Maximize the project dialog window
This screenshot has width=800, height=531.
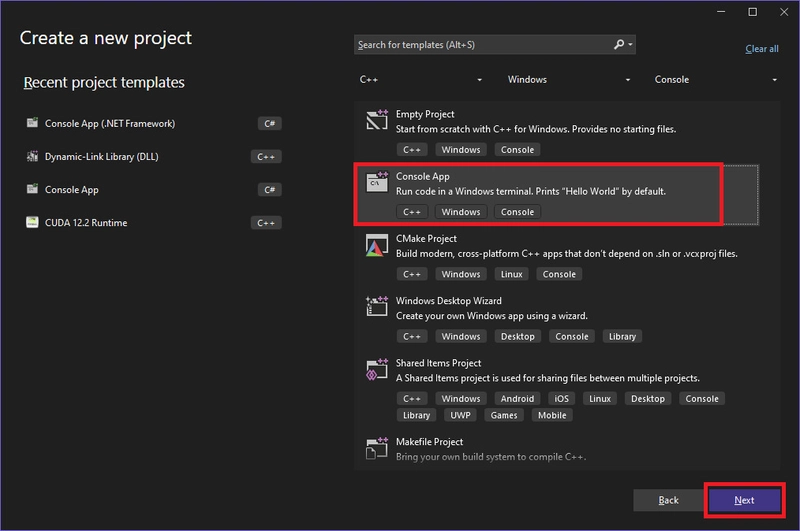point(753,12)
